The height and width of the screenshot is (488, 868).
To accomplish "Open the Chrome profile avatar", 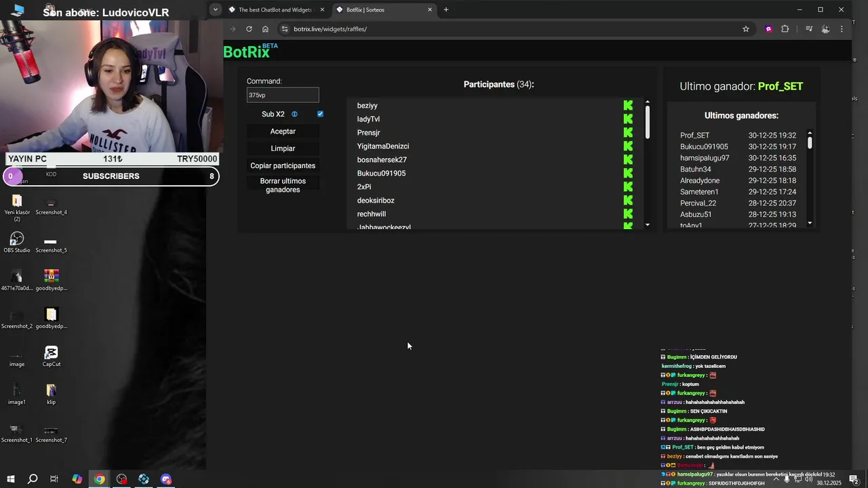I will point(825,29).
